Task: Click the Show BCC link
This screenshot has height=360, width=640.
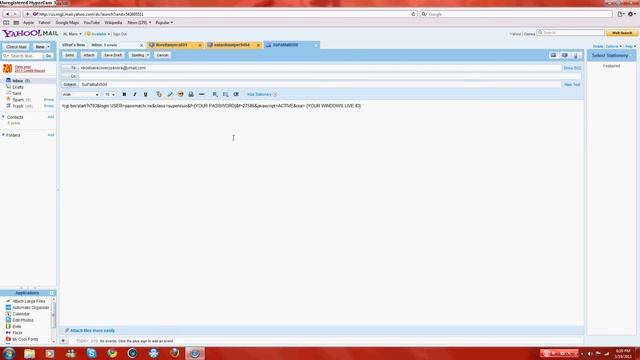Action: (572, 68)
